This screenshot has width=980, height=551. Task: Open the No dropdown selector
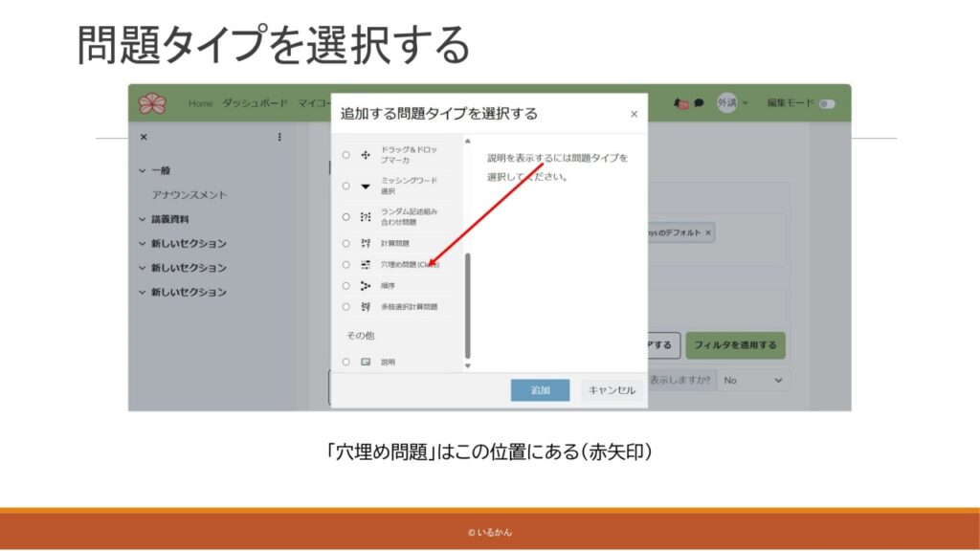755,380
